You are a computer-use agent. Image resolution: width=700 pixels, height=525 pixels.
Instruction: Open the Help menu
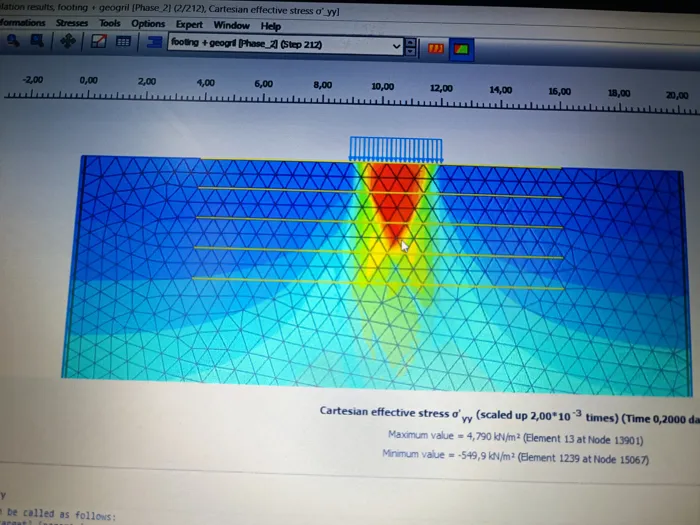click(x=271, y=26)
